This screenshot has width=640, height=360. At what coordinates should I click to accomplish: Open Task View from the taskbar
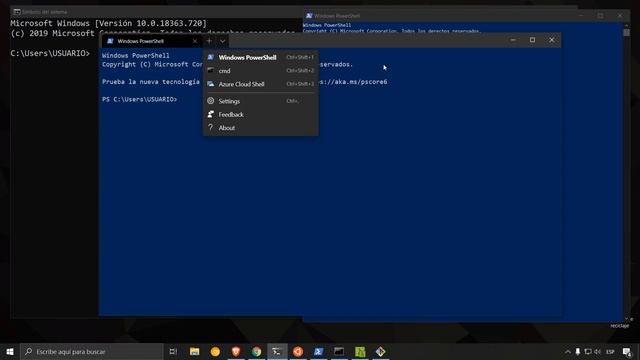[x=173, y=351]
